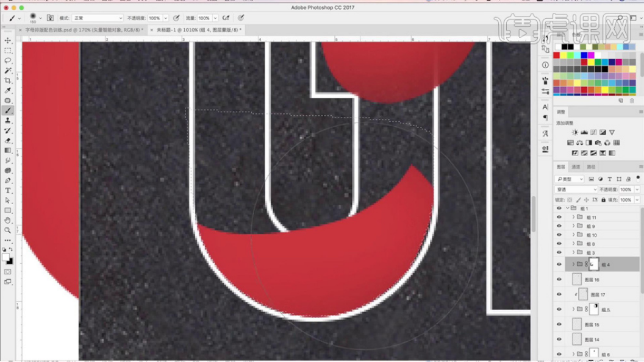Open the brush mode 正常 dropdown
This screenshot has width=644, height=362.
tap(98, 18)
